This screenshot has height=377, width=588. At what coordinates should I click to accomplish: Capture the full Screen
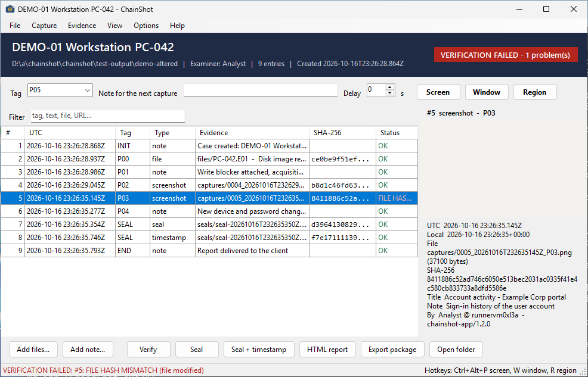coord(438,92)
